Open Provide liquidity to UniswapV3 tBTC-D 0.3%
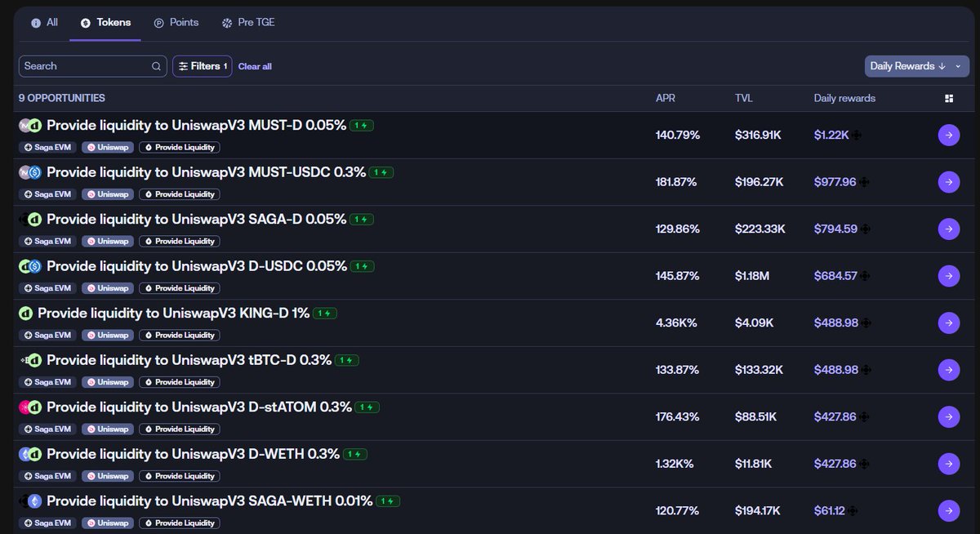 (189, 360)
